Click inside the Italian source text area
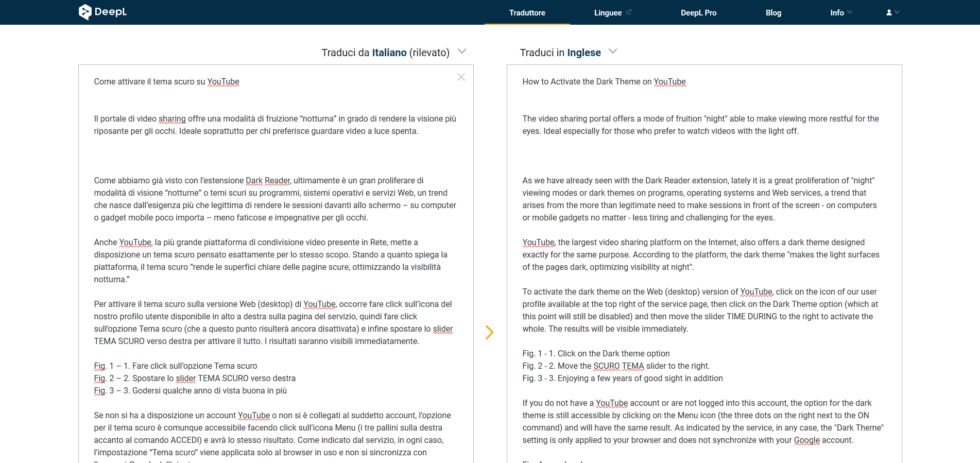The height and width of the screenshot is (463, 980). click(x=276, y=155)
